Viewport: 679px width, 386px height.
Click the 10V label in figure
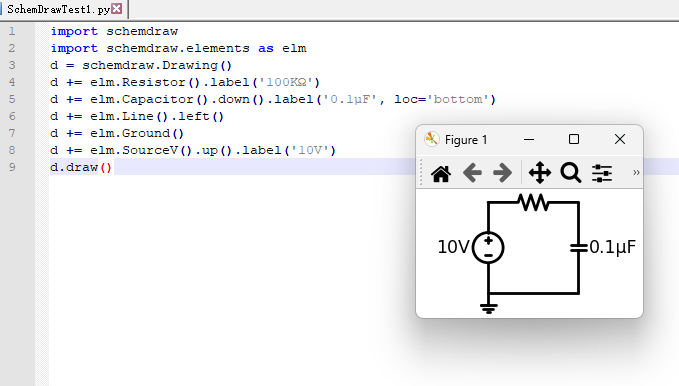coord(453,247)
